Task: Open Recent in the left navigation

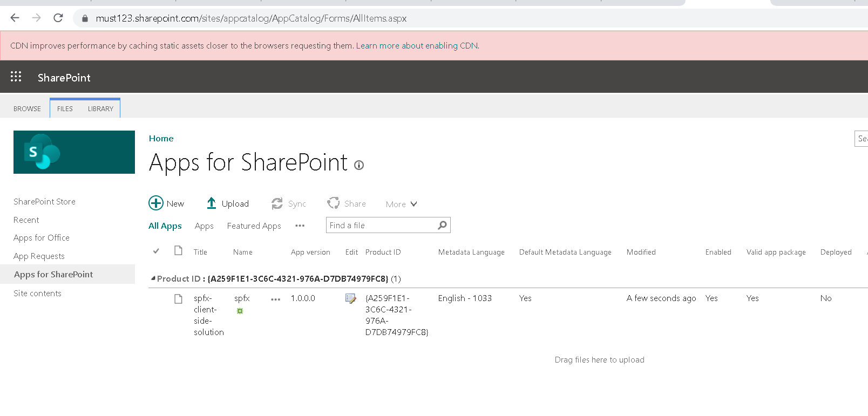Action: [26, 220]
